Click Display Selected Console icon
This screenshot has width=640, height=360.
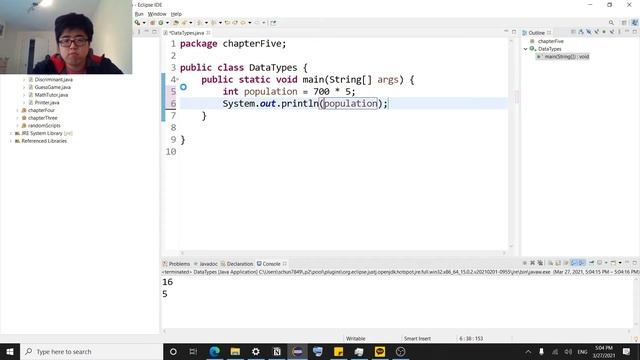pyautogui.click(x=600, y=263)
